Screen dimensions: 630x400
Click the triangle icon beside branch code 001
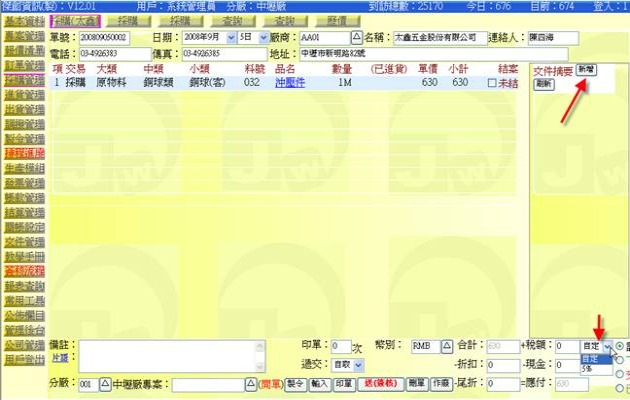pos(104,384)
